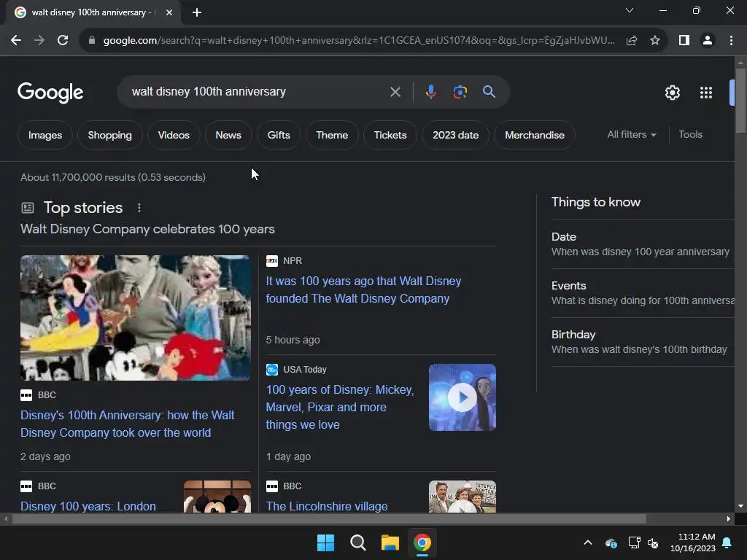Expand Events: What is disney doing item

pyautogui.click(x=643, y=293)
